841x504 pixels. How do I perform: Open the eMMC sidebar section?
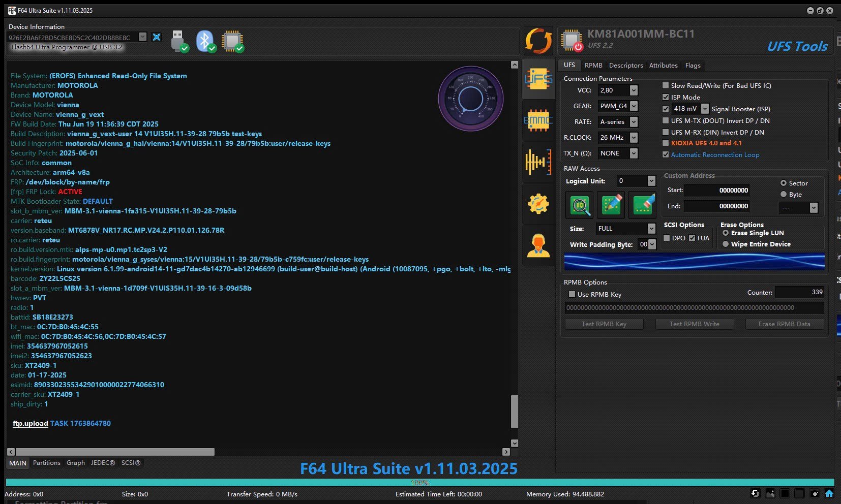[538, 120]
